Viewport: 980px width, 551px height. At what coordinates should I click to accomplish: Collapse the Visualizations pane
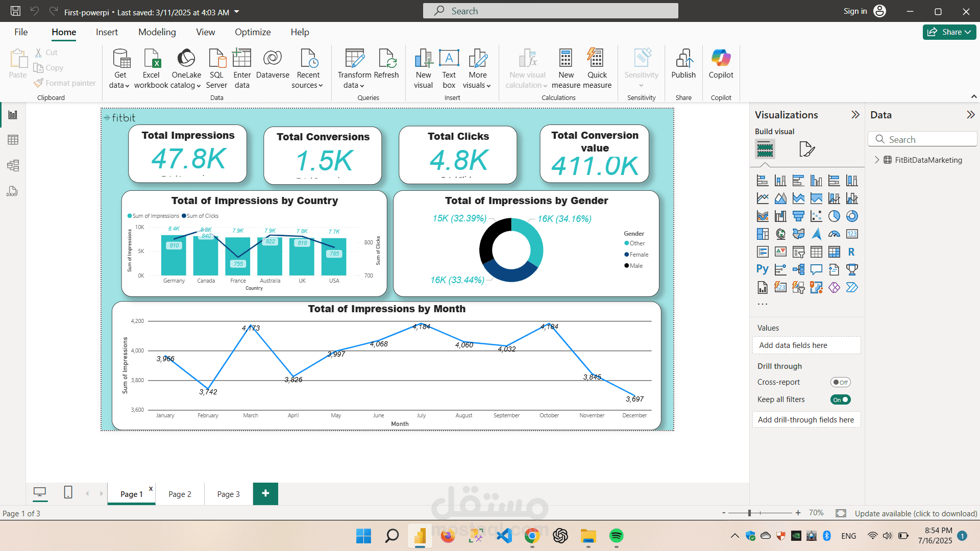(x=855, y=115)
